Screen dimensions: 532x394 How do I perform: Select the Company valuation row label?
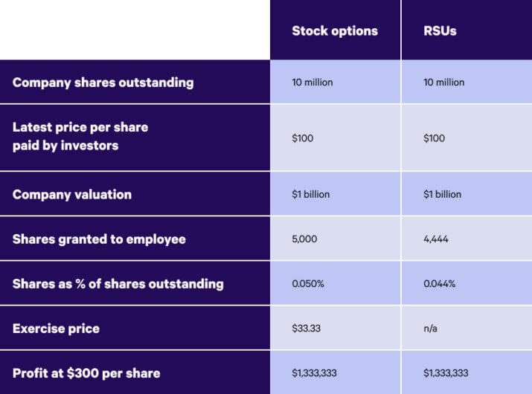click(72, 195)
